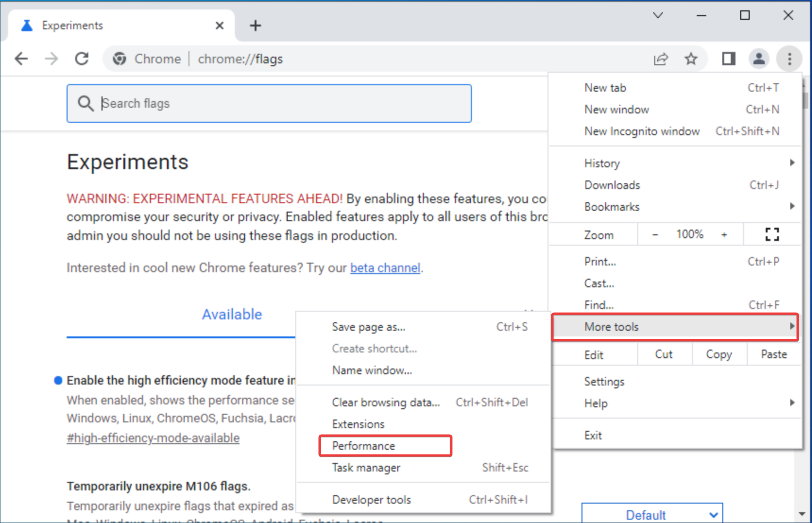Click the forward navigation arrow
Image resolution: width=812 pixels, height=523 pixels.
[51, 59]
